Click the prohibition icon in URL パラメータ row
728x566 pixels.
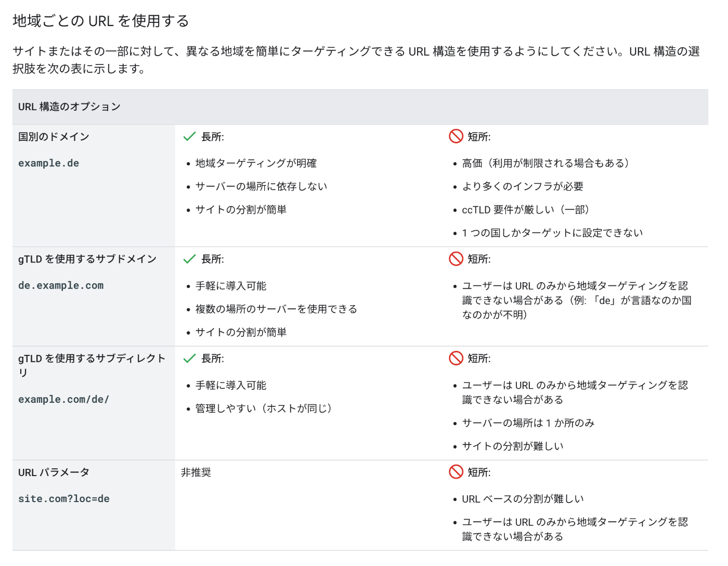click(455, 472)
